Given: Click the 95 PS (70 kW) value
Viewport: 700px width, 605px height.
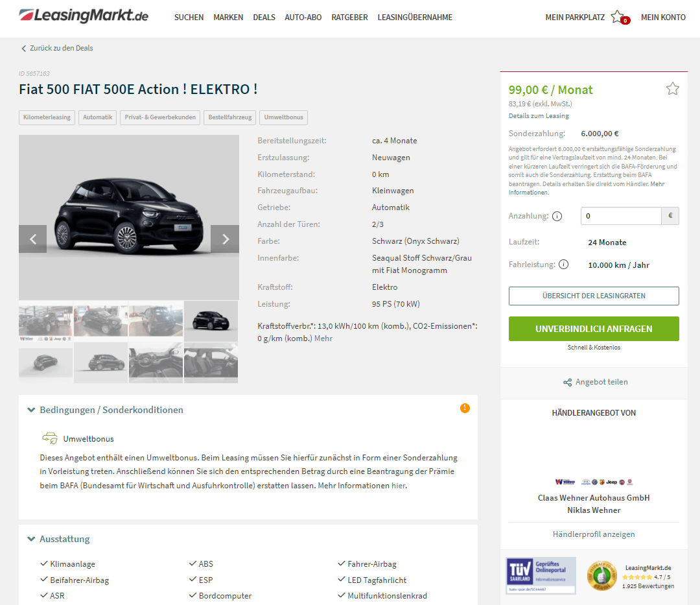Looking at the screenshot, I should [x=396, y=304].
